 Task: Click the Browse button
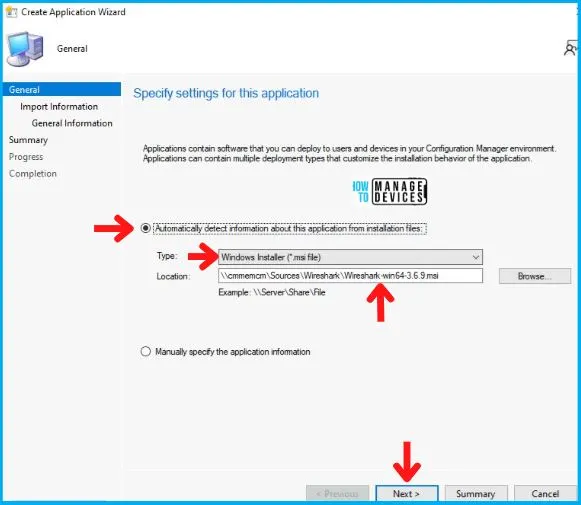[535, 276]
